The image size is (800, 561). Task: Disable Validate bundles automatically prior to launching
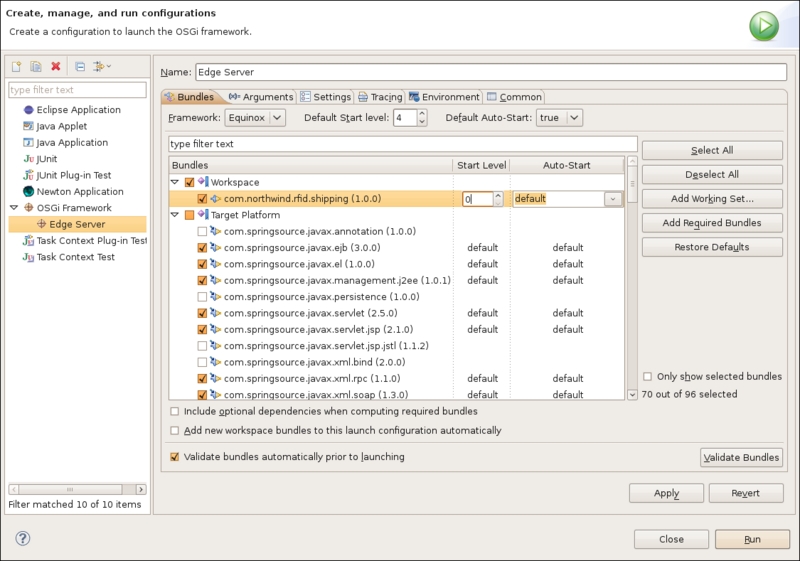[x=174, y=456]
